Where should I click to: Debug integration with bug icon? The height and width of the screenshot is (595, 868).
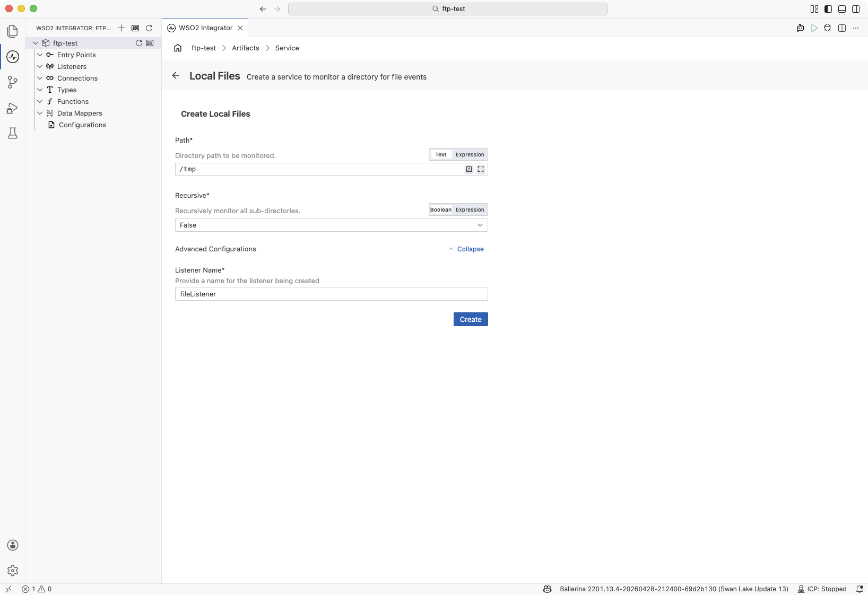(x=828, y=28)
